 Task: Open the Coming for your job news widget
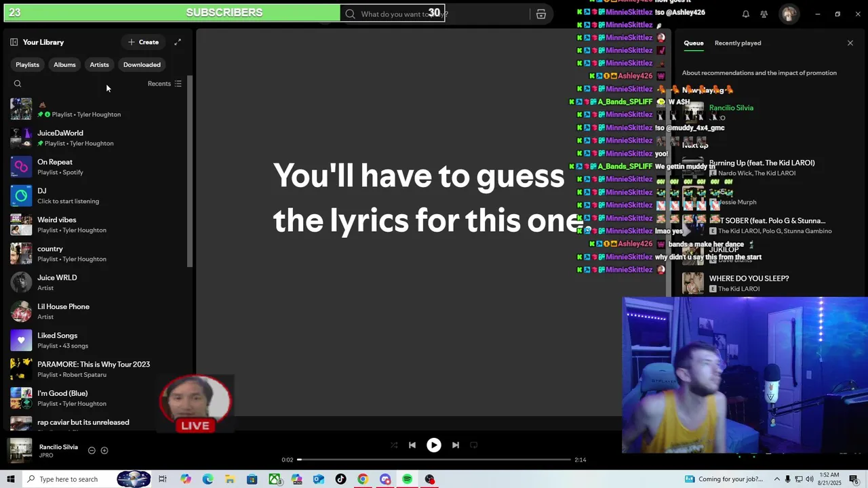pos(724,479)
